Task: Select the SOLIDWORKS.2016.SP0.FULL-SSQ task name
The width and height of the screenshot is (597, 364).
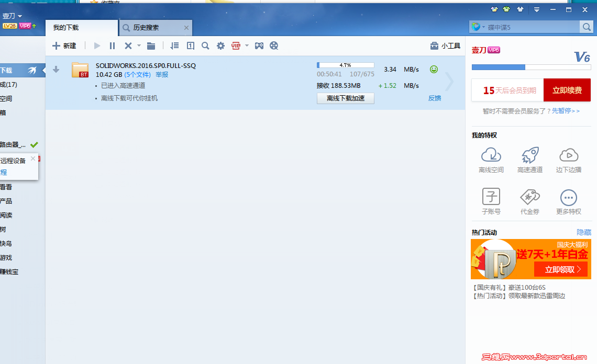Action: point(146,65)
